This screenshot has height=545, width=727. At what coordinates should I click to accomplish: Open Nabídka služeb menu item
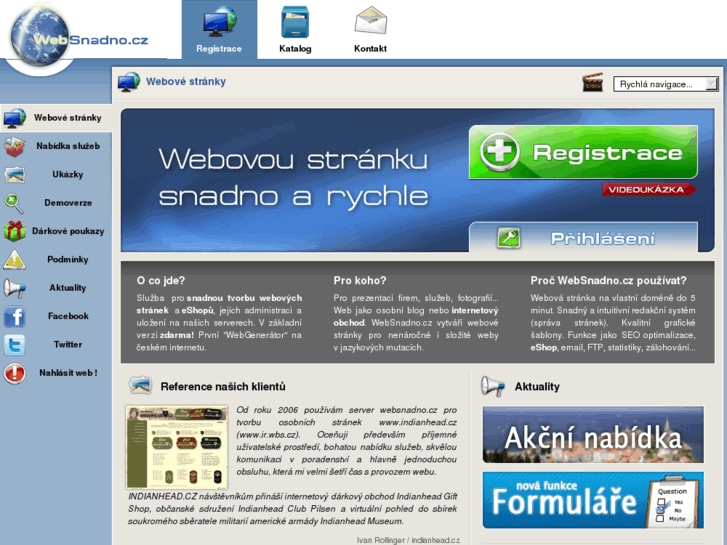[68, 146]
